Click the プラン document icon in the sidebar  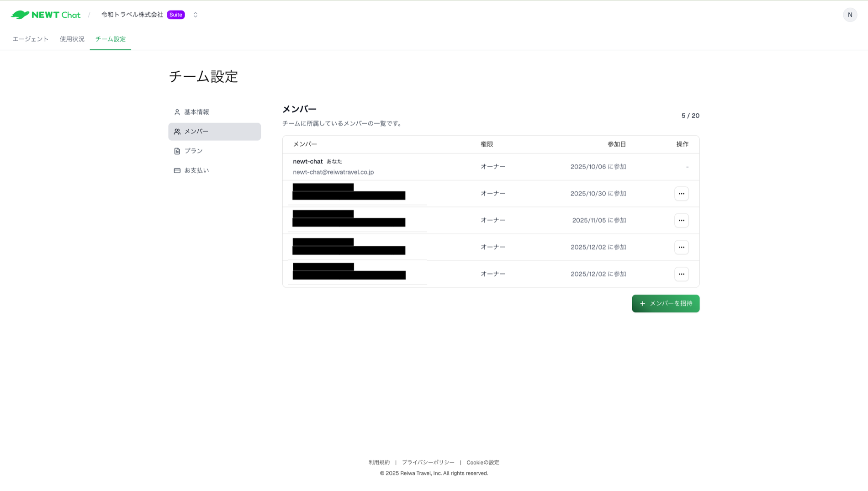(x=177, y=151)
